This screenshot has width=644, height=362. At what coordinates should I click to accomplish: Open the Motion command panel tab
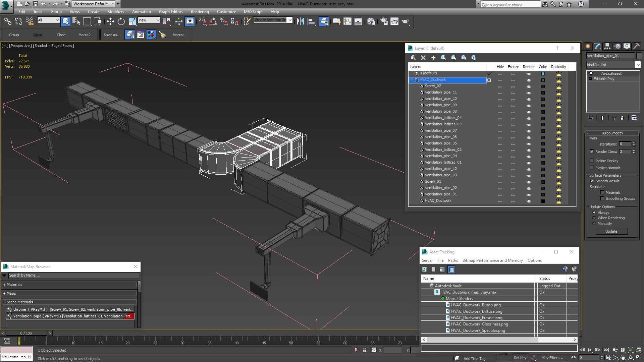tap(617, 46)
